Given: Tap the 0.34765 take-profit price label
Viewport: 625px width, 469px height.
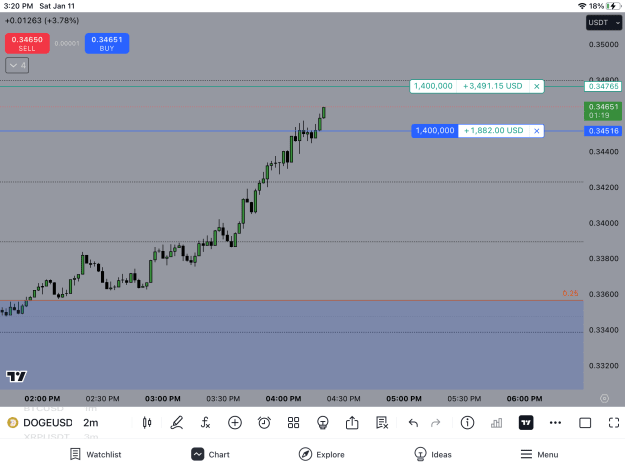Looking at the screenshot, I should tap(603, 86).
